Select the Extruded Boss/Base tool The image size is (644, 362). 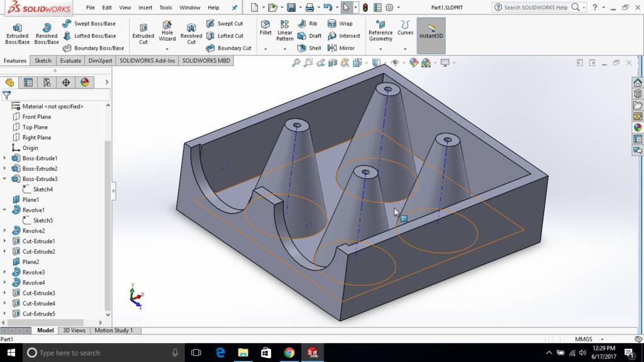tap(17, 34)
